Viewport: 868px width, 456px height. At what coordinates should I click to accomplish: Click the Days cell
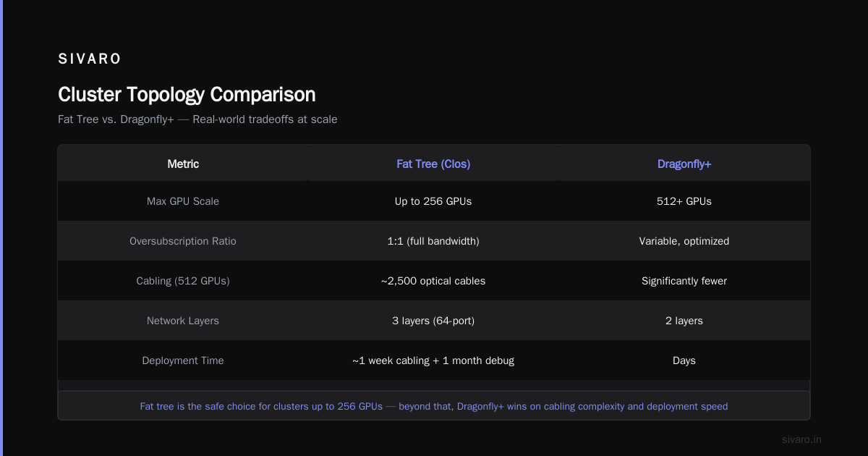[x=684, y=360]
